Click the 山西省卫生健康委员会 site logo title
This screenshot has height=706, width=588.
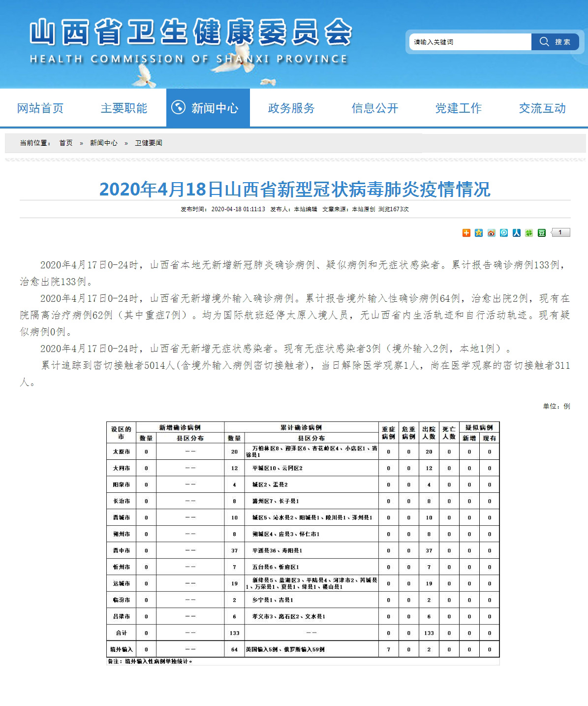(x=191, y=32)
